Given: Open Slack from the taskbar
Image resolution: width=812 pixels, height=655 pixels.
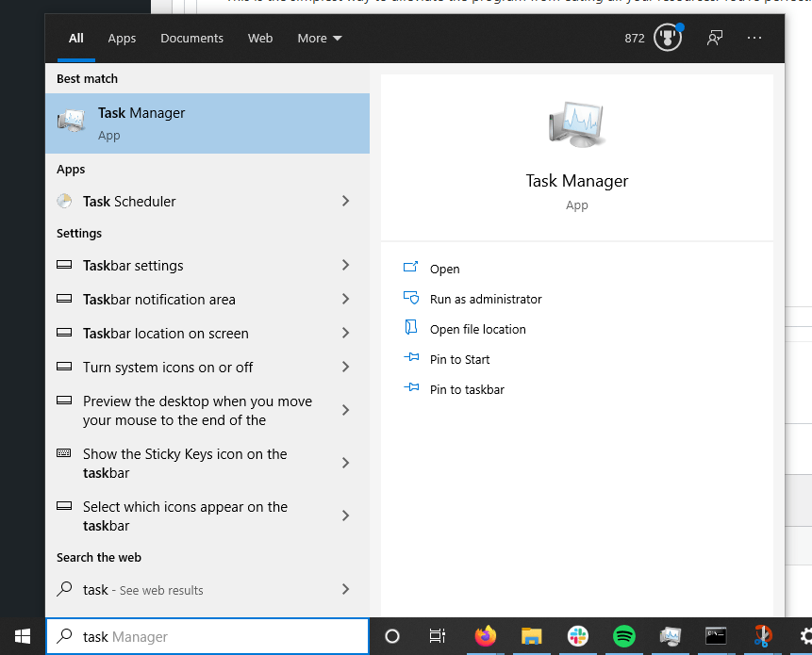Looking at the screenshot, I should point(577,636).
